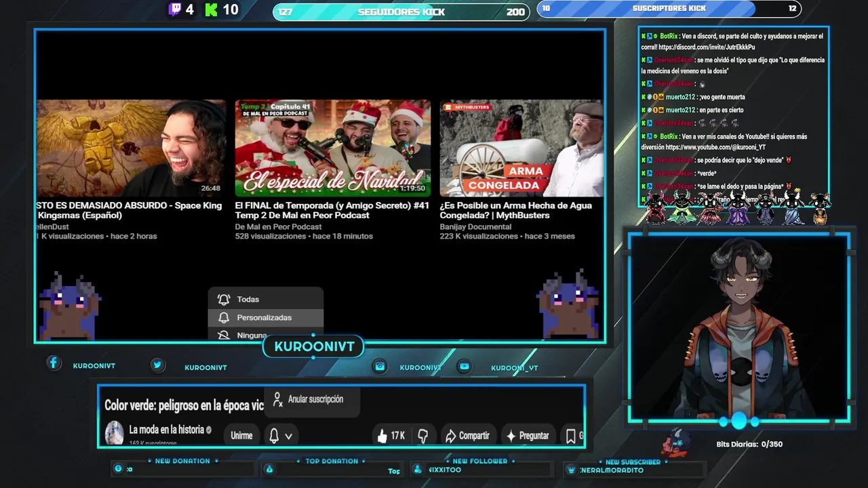Click the Twitch viewer count icon

click(x=175, y=9)
